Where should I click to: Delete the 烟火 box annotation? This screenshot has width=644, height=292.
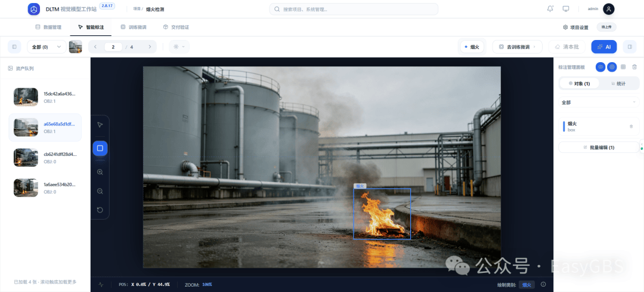coord(631,126)
